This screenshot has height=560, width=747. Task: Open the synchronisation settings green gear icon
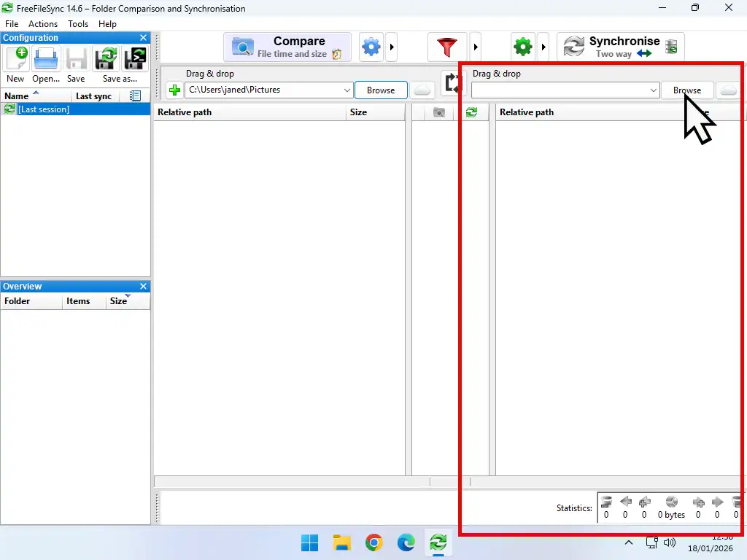pyautogui.click(x=523, y=46)
